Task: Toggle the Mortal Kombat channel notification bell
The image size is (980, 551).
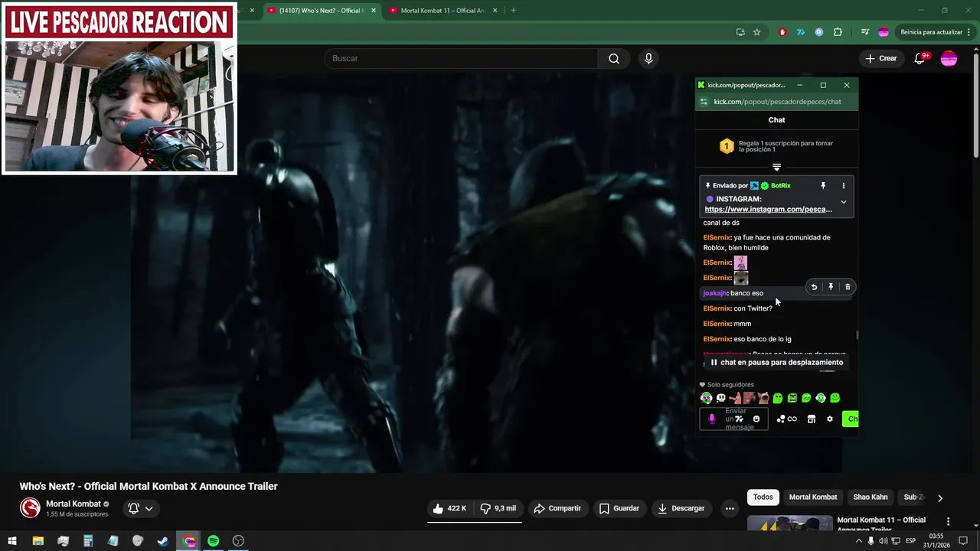Action: click(x=134, y=508)
